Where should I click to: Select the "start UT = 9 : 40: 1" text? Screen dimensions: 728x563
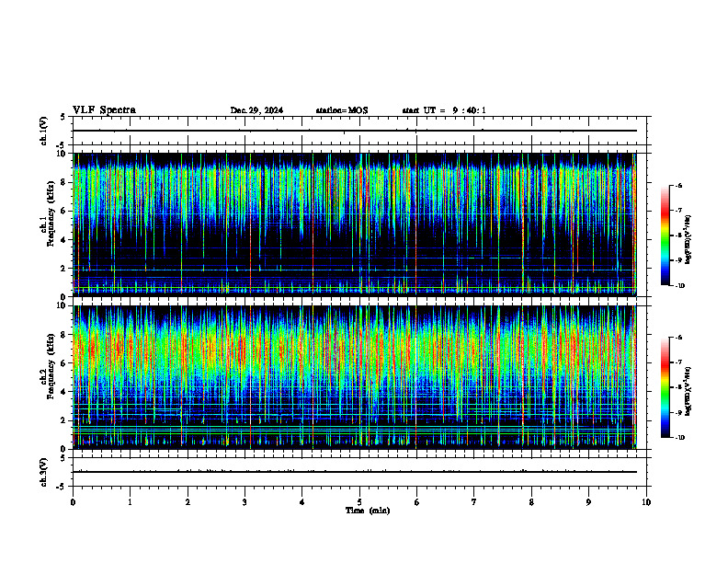coord(444,110)
